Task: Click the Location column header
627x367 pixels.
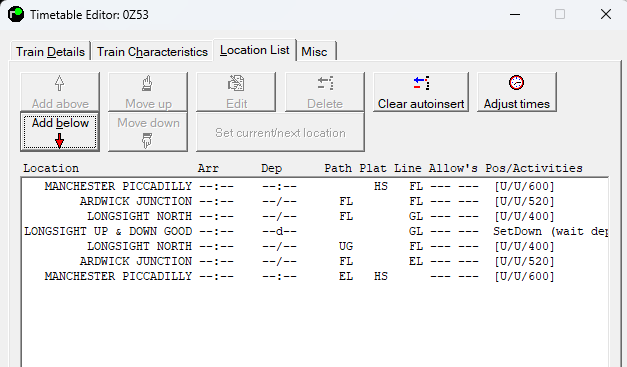Action: coord(51,168)
